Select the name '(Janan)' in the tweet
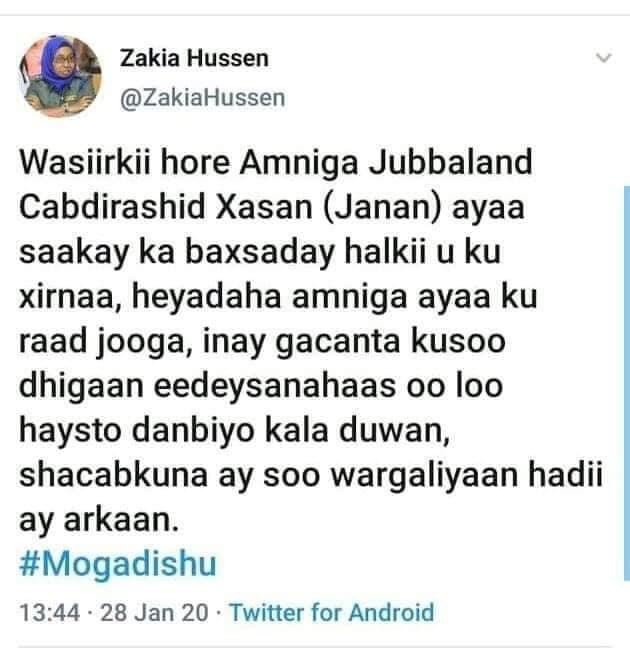 pos(381,207)
